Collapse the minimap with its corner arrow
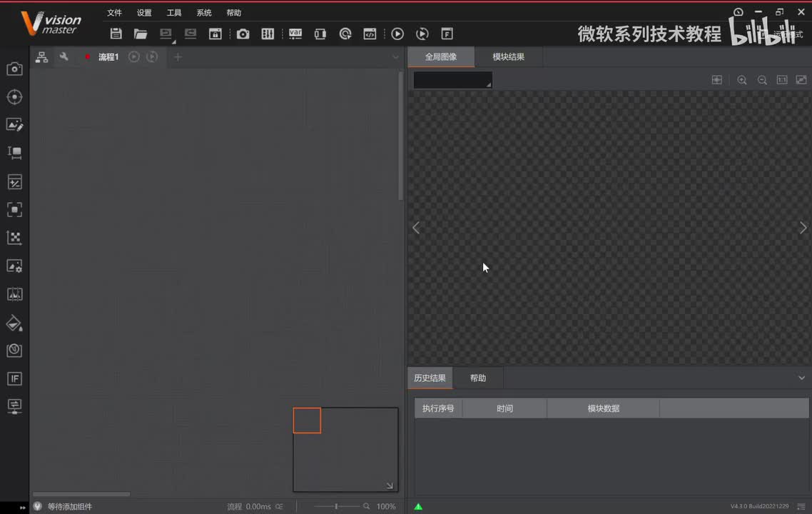This screenshot has height=514, width=812. [390, 485]
